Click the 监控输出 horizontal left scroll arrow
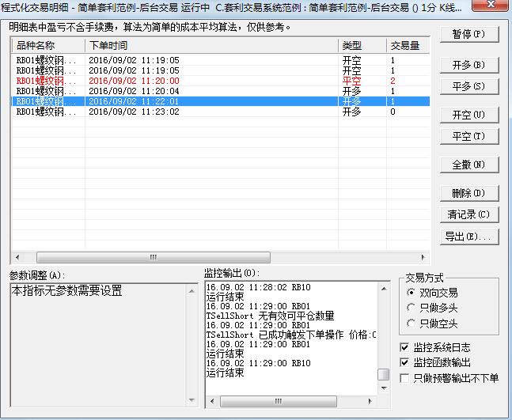Viewport: 512px width, 420px height. 212,401
